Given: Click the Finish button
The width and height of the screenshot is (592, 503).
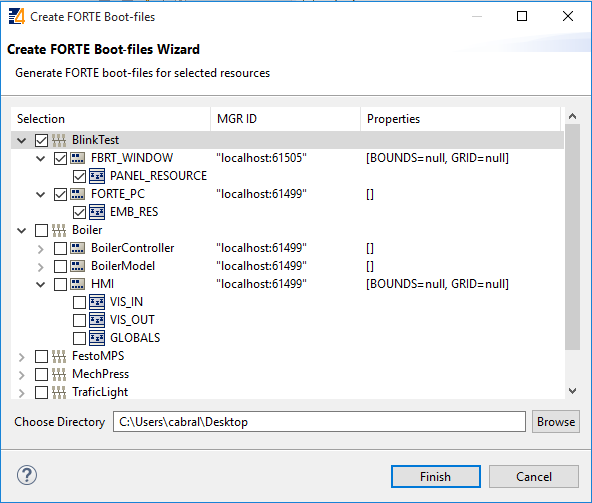Looking at the screenshot, I should (x=436, y=477).
